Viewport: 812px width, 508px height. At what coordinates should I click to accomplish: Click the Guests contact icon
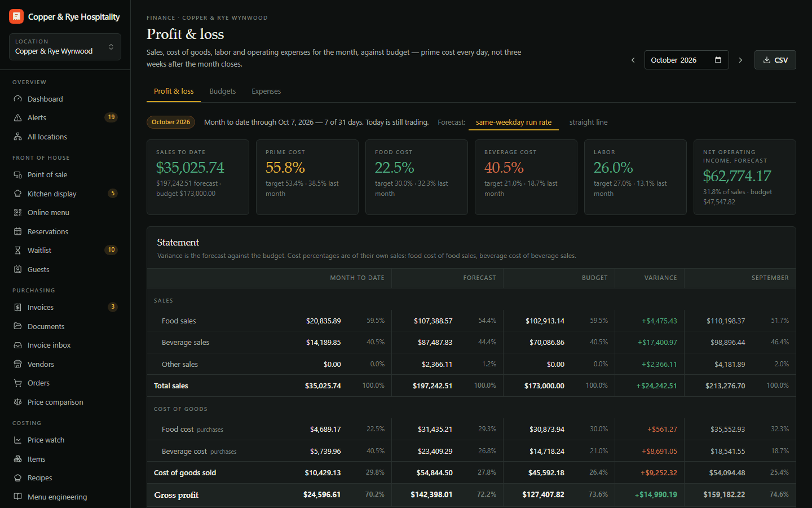click(17, 269)
